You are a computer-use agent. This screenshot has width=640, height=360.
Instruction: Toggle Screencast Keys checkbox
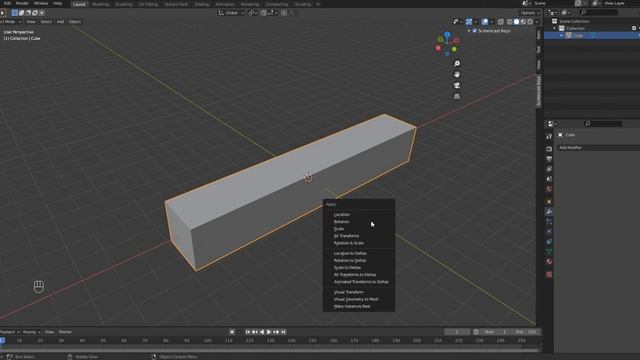(x=474, y=31)
